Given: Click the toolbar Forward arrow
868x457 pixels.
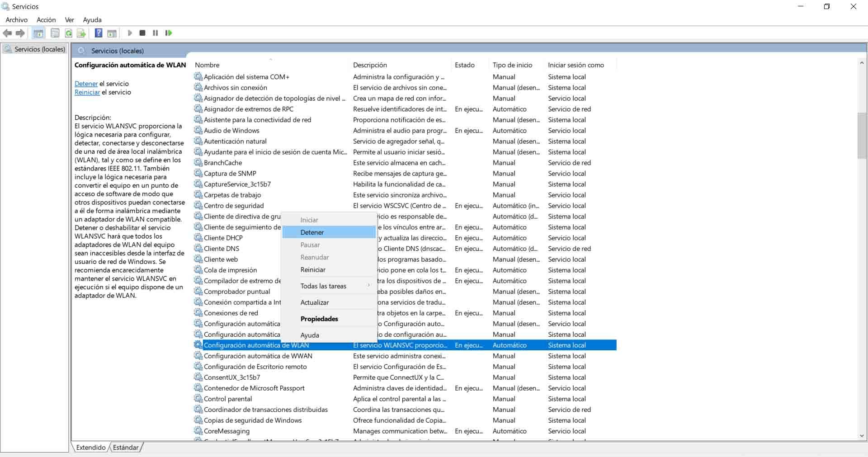Looking at the screenshot, I should pyautogui.click(x=20, y=33).
